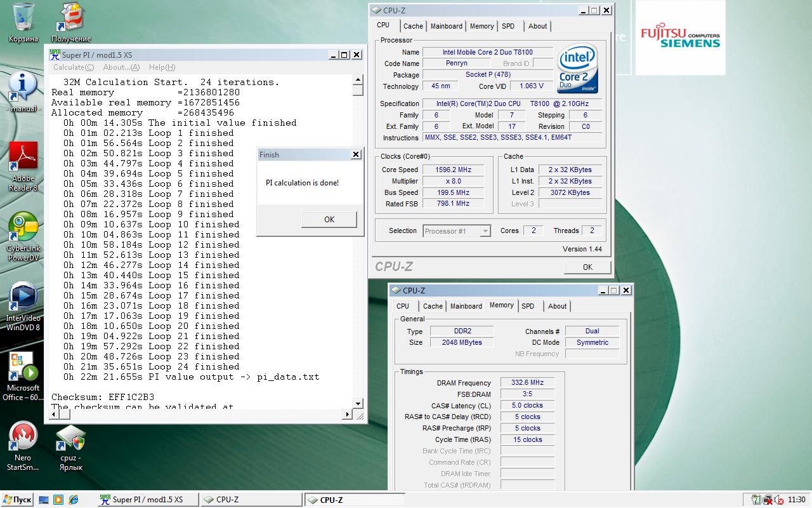Viewport: 812px width, 508px height.
Task: Open the manual info desktop icon
Action: pos(23,91)
